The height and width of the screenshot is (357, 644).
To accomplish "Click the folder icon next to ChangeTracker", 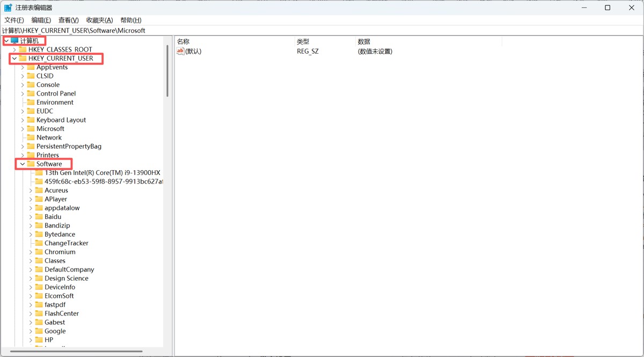I will [39, 243].
